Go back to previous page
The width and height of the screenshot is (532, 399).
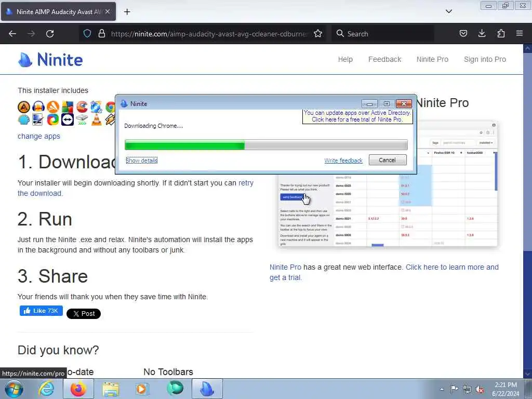(12, 34)
